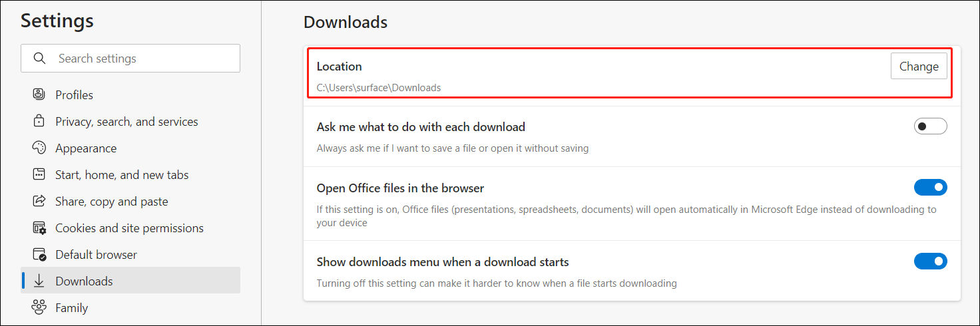Enable Ask me what to do toggle
Viewport: 980px width, 326px height.
click(930, 126)
